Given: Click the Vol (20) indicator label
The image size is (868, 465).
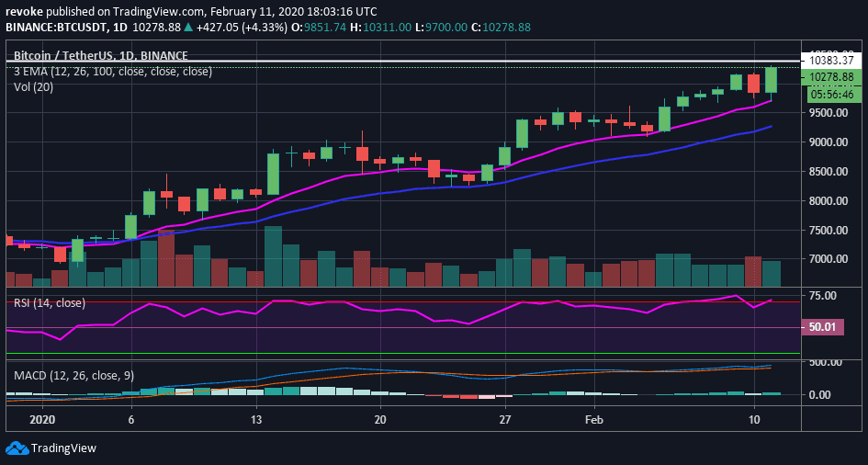Looking at the screenshot, I should point(36,86).
